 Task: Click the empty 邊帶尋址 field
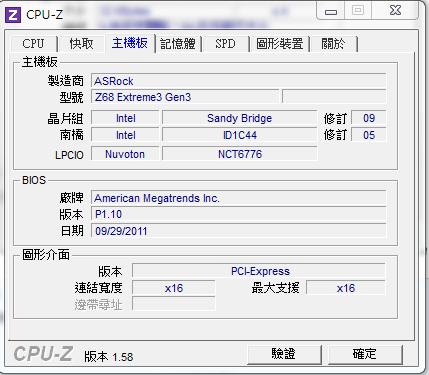tap(174, 304)
